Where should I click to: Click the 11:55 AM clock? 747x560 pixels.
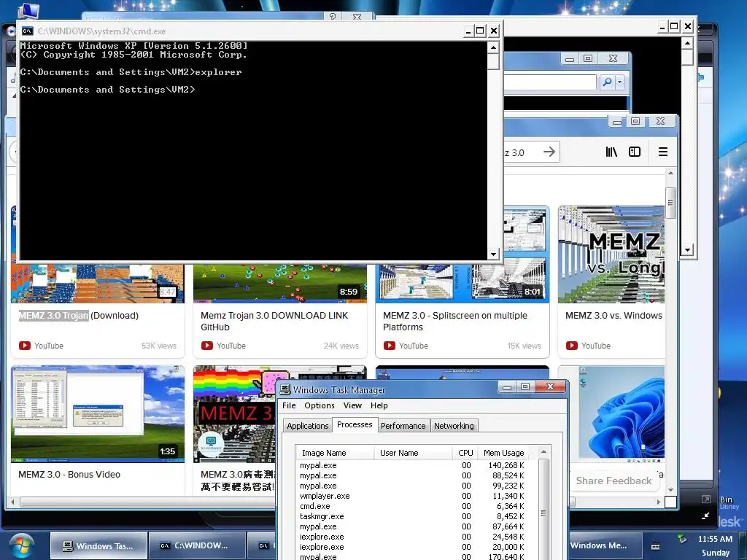[715, 539]
